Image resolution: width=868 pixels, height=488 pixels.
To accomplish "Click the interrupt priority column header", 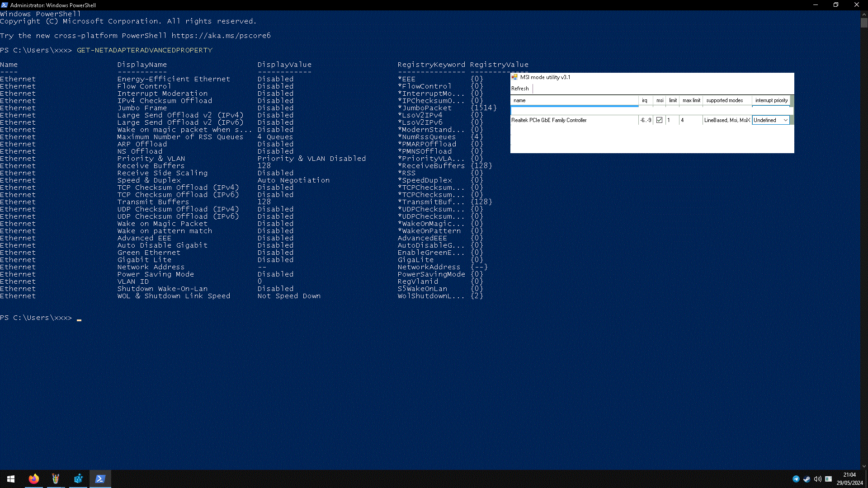I will click(x=771, y=100).
